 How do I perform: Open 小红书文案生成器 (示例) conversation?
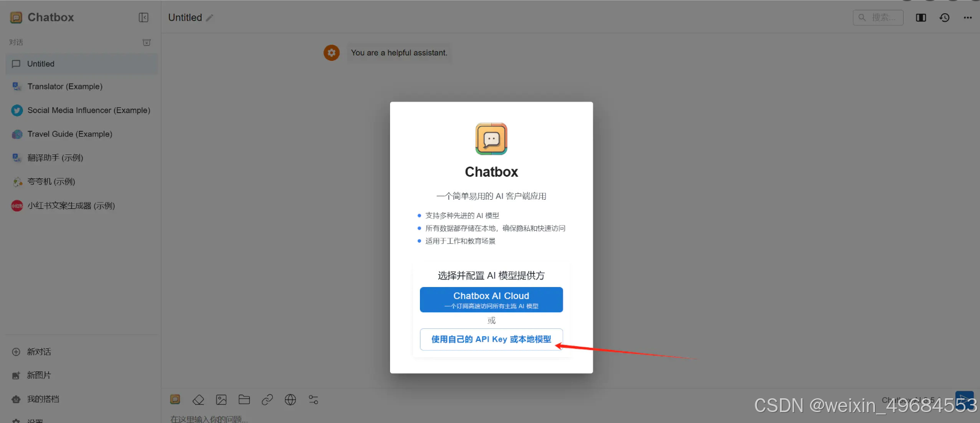pyautogui.click(x=82, y=205)
